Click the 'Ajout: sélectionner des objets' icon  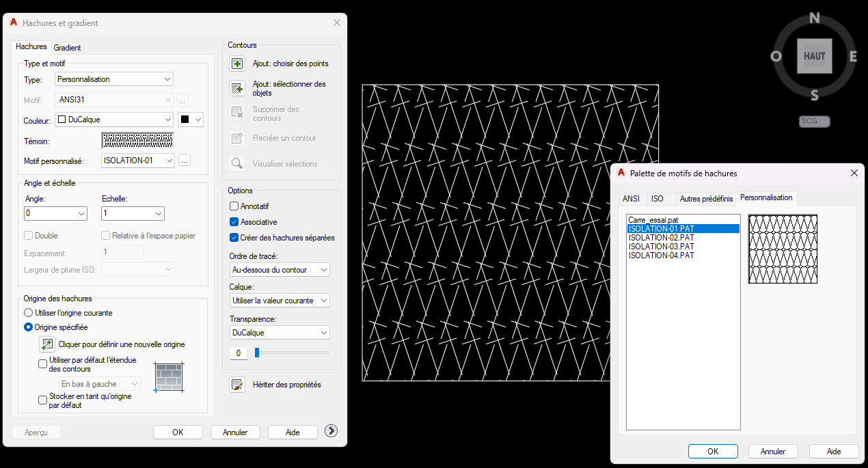pyautogui.click(x=237, y=88)
